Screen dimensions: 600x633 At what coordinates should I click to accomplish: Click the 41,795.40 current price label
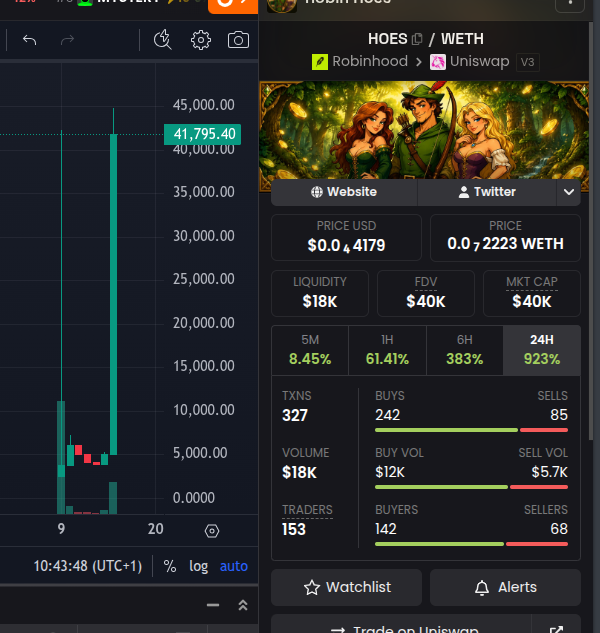tap(203, 134)
